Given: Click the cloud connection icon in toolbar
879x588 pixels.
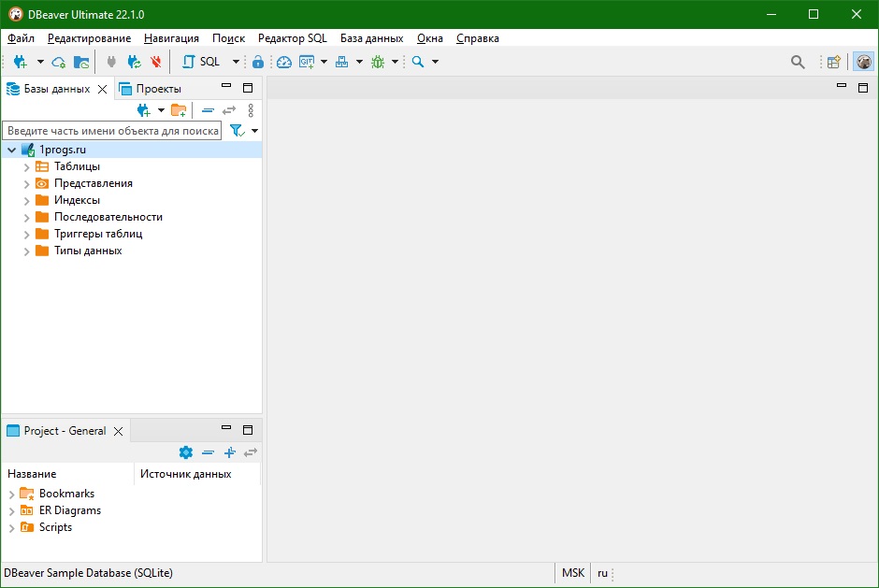Looking at the screenshot, I should coord(58,62).
